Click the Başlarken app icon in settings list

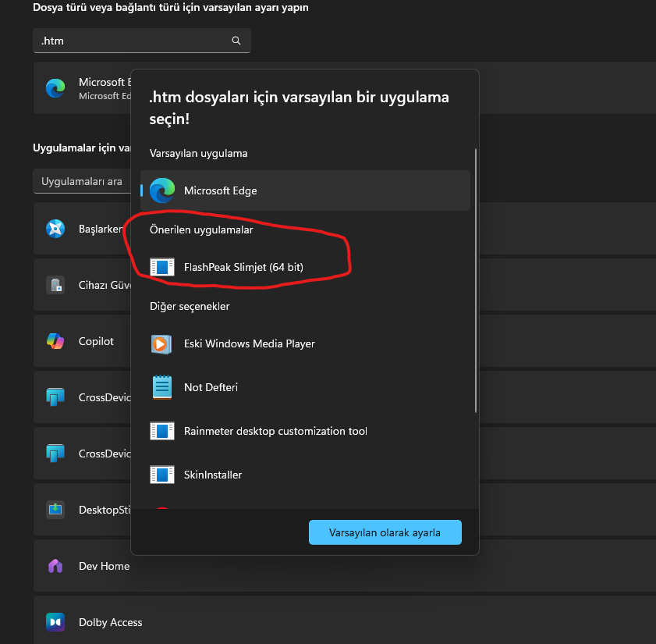(x=55, y=229)
